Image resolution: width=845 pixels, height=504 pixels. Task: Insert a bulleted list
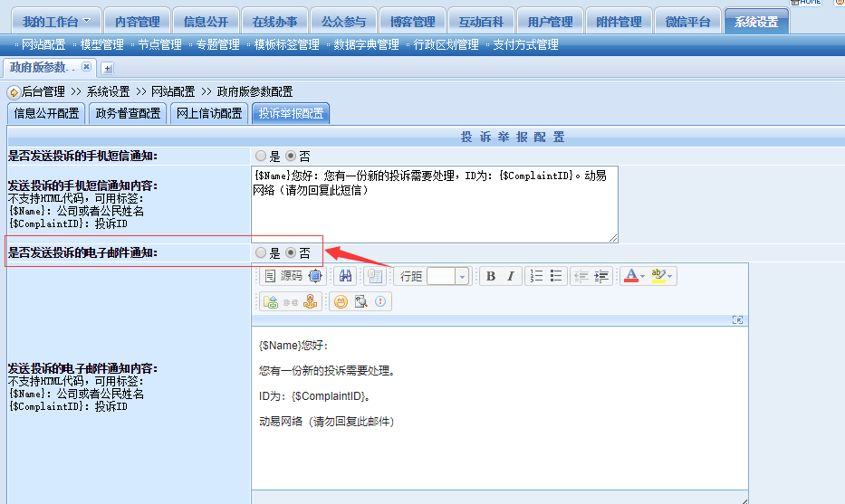tap(556, 276)
